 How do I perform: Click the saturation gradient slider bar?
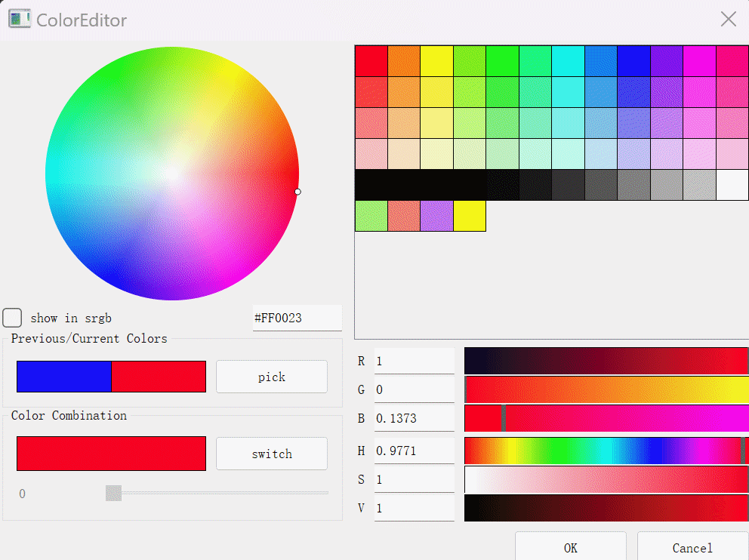tap(606, 479)
